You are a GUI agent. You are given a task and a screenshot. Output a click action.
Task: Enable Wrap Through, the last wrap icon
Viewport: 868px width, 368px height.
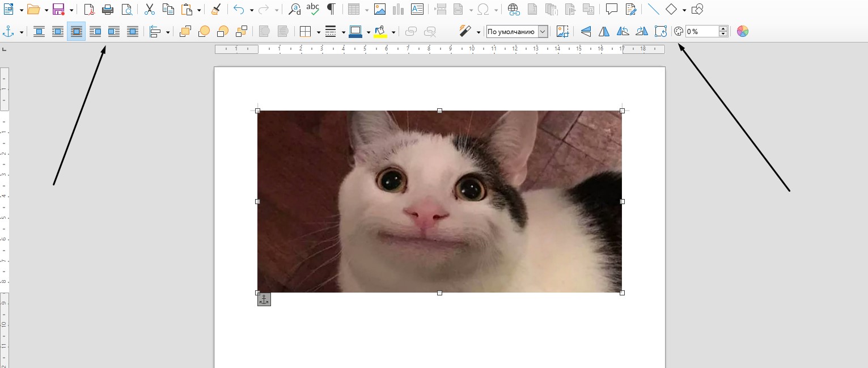(x=133, y=32)
